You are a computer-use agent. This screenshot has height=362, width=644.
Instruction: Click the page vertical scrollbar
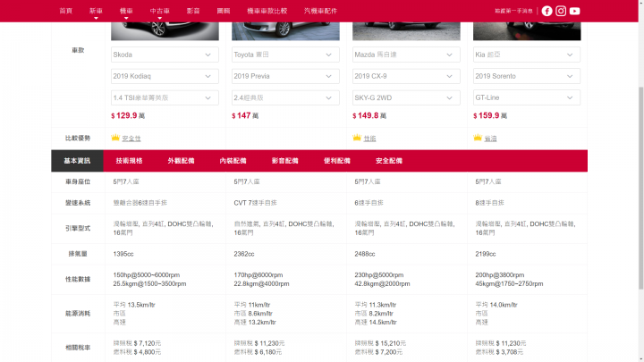click(640, 187)
